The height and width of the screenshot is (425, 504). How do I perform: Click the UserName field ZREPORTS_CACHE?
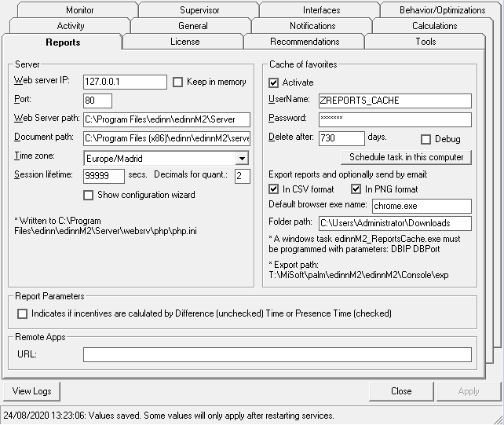pyautogui.click(x=395, y=101)
